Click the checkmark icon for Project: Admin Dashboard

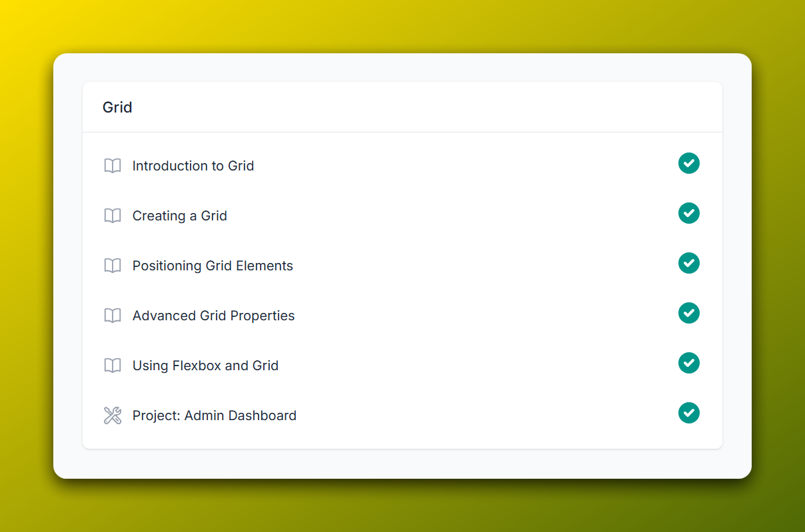pos(689,413)
